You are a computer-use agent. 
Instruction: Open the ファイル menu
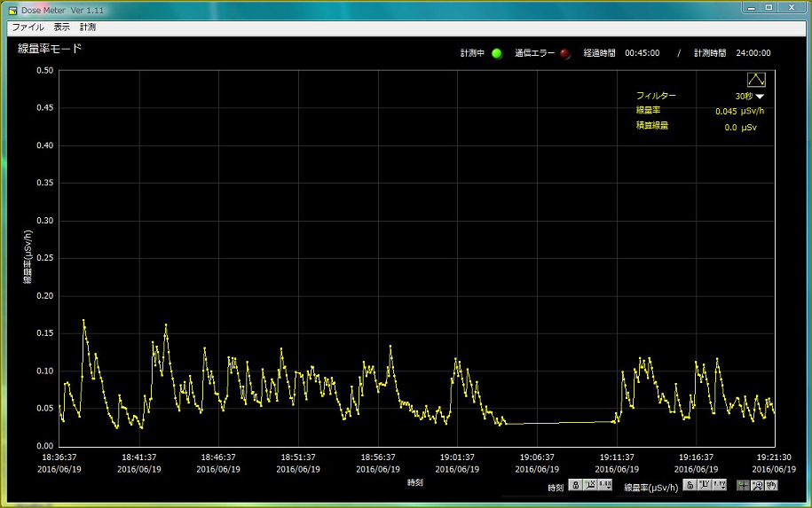[x=28, y=27]
